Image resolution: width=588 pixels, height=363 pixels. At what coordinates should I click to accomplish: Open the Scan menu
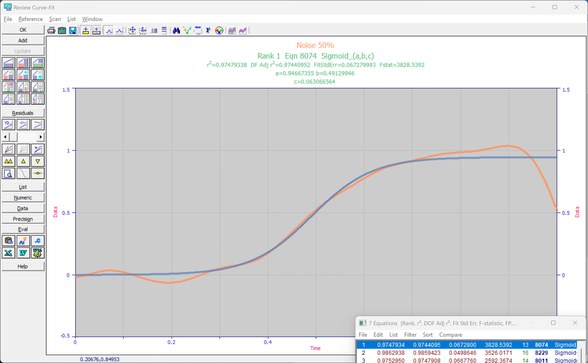click(55, 19)
